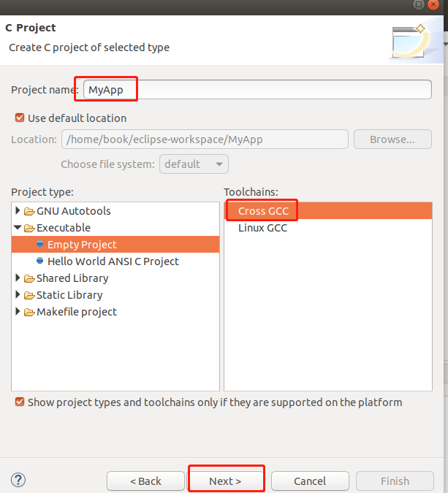Click the Executable folder icon
This screenshot has width=448, height=493.
point(29,228)
